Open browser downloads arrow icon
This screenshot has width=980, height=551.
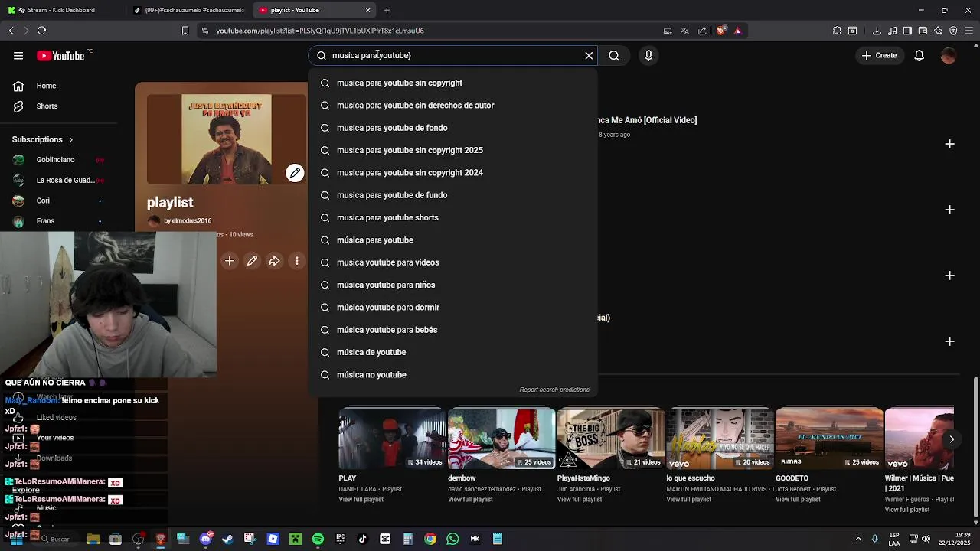877,31
